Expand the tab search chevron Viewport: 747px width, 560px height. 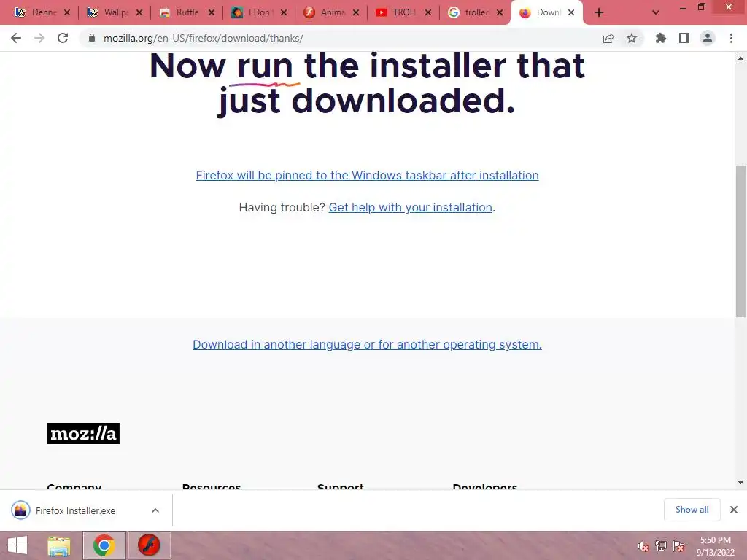656,13
